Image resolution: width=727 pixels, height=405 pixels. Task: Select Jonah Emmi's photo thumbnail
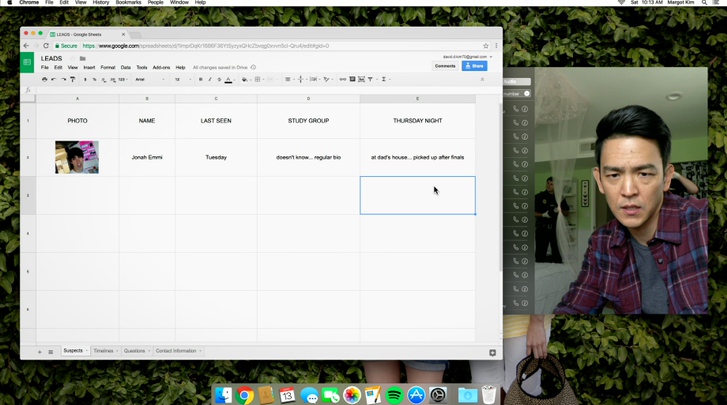tap(77, 158)
